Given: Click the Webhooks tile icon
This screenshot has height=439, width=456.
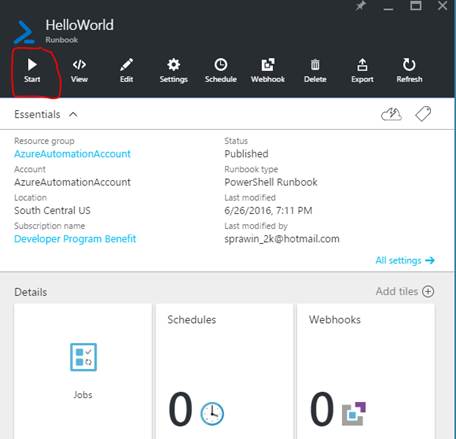Looking at the screenshot, I should 354,414.
